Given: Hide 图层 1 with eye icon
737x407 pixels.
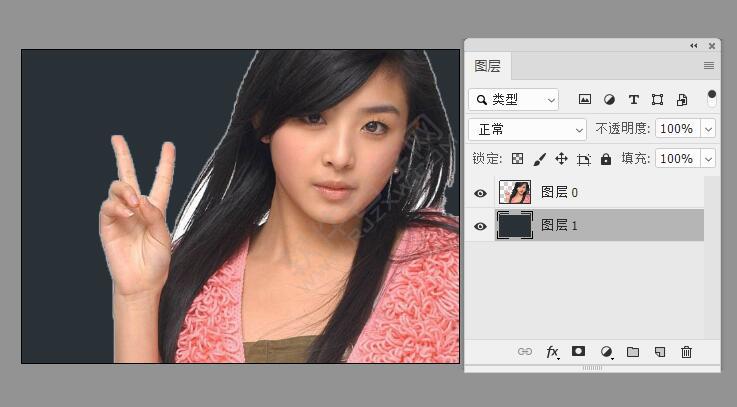Looking at the screenshot, I should pos(480,226).
